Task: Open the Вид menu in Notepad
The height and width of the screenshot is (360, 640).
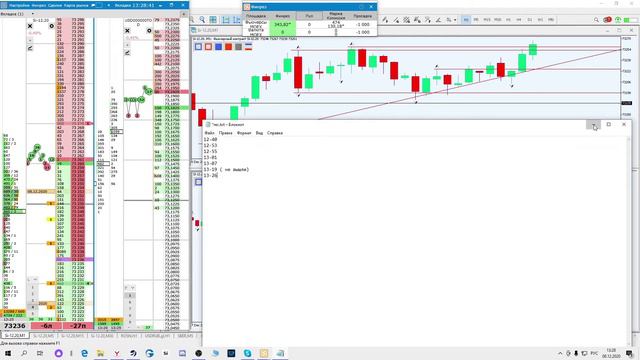Action: [x=259, y=133]
